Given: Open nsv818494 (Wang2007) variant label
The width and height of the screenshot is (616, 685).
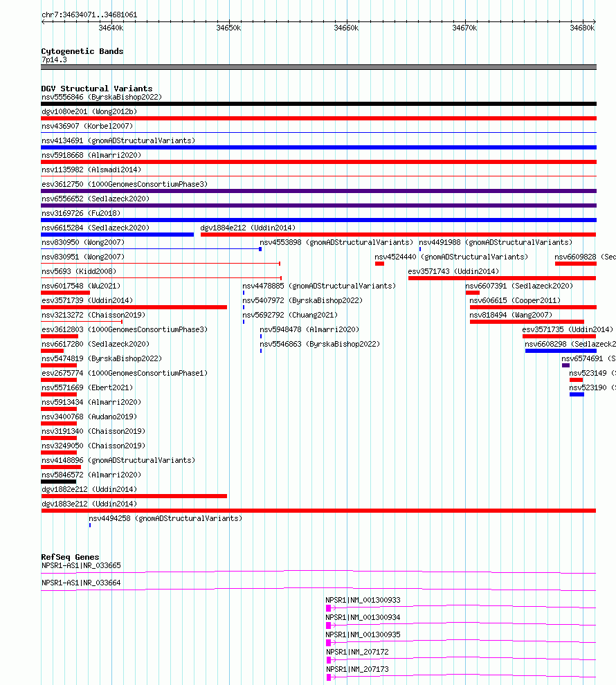Looking at the screenshot, I should (511, 315).
